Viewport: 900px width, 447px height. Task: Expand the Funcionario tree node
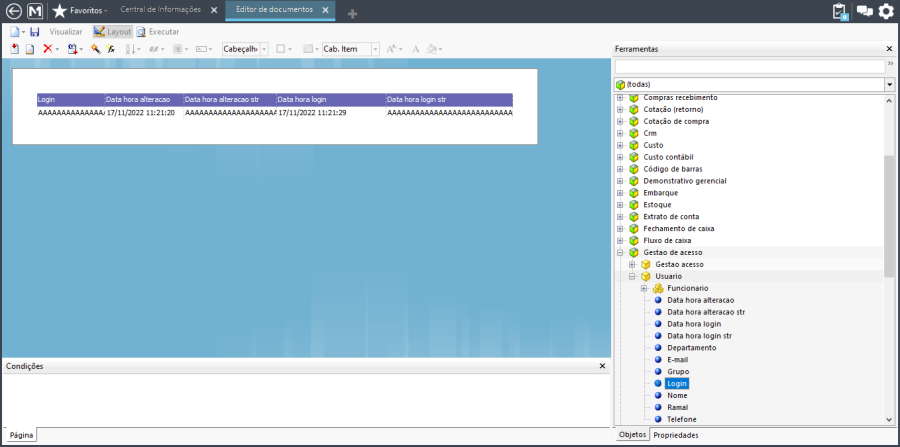pyautogui.click(x=644, y=288)
